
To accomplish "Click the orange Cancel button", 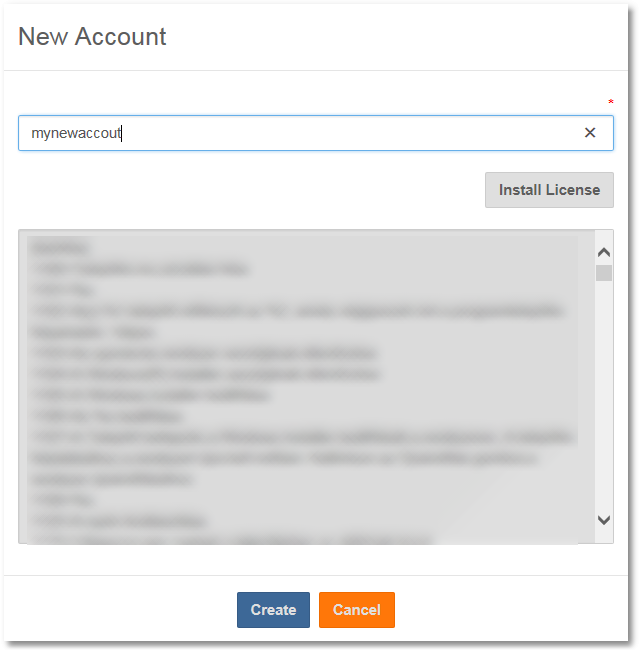I will [x=357, y=610].
